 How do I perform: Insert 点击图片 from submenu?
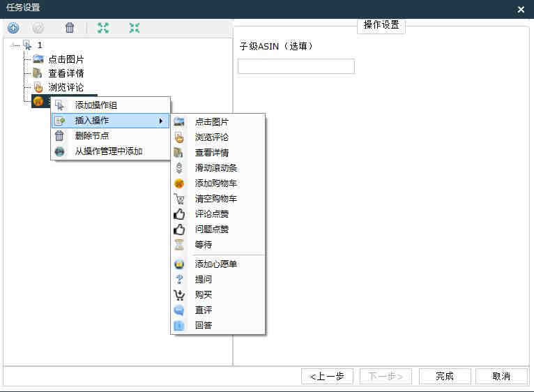(218, 122)
